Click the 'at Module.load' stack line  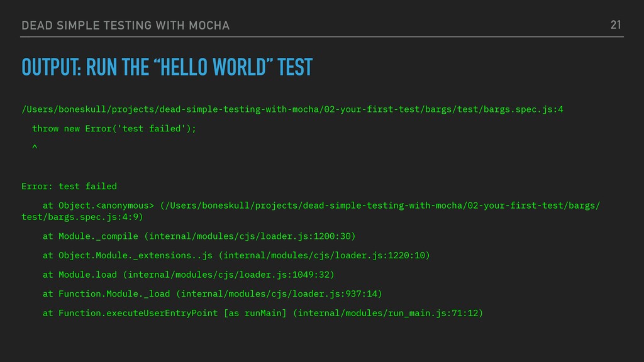click(189, 275)
